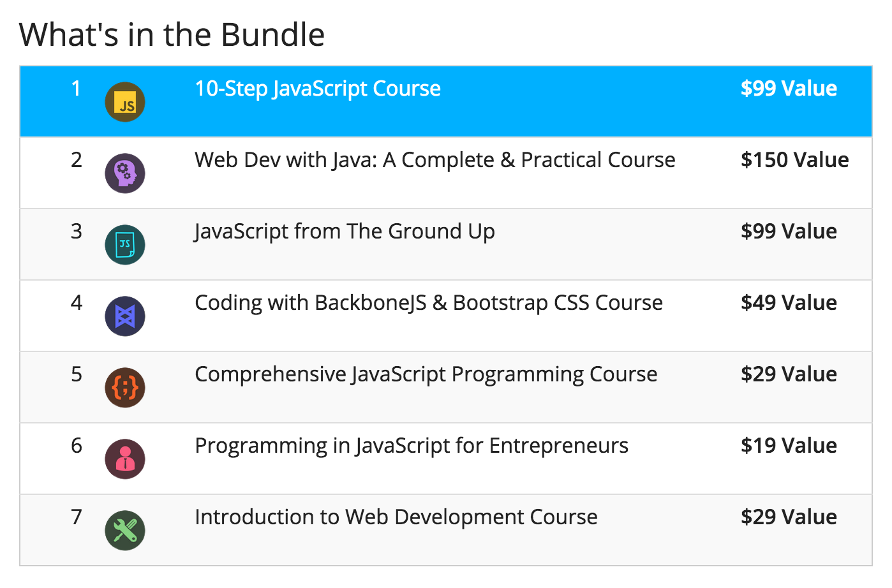Click the pink entrepreneur person icon

pyautogui.click(x=125, y=459)
